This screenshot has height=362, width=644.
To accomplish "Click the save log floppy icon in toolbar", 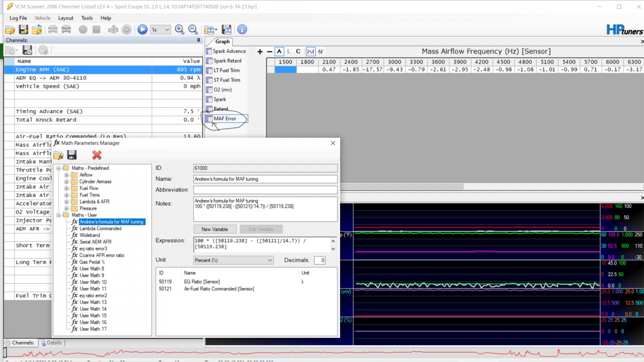I will (x=24, y=29).
